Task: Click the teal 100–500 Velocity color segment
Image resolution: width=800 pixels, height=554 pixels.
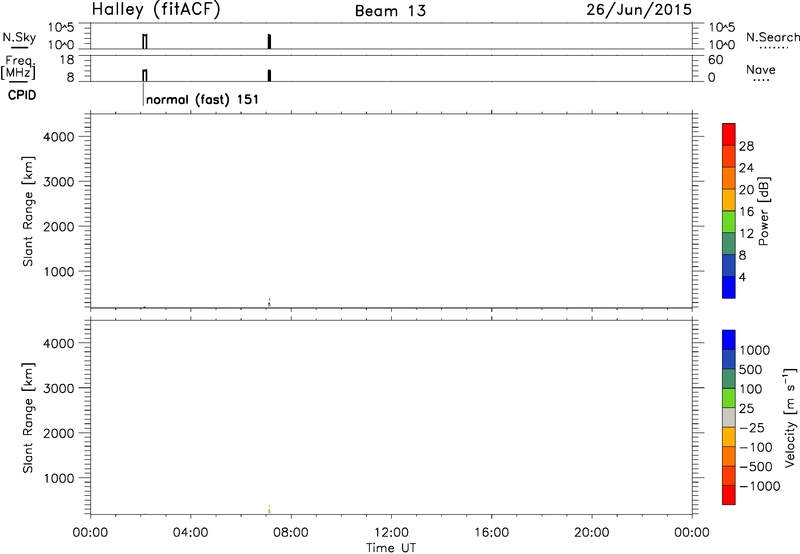Action: (729, 379)
